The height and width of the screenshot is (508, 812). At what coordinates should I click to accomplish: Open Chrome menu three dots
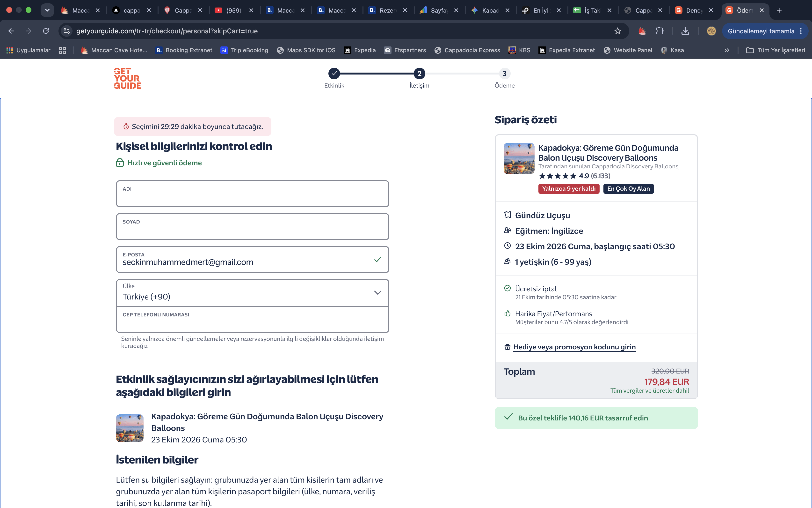(x=801, y=31)
